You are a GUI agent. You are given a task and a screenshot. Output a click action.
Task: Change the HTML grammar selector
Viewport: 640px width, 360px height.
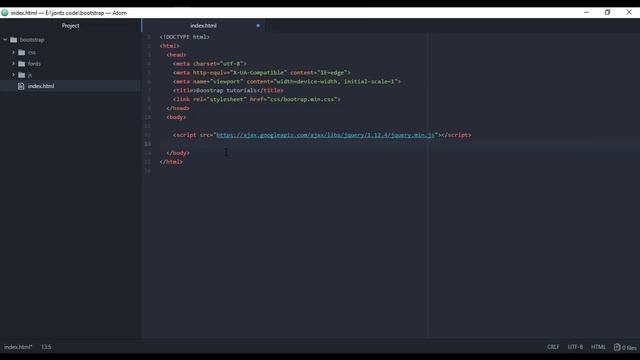[598, 347]
